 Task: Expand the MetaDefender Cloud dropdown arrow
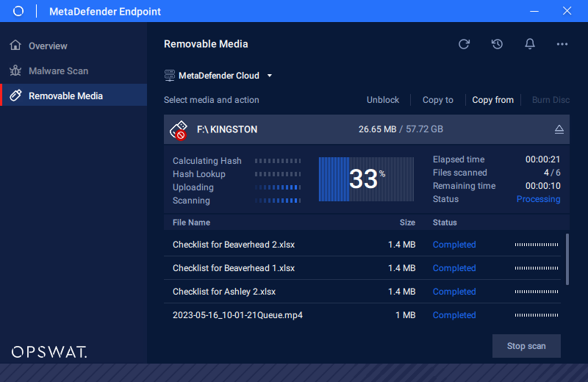coord(270,76)
